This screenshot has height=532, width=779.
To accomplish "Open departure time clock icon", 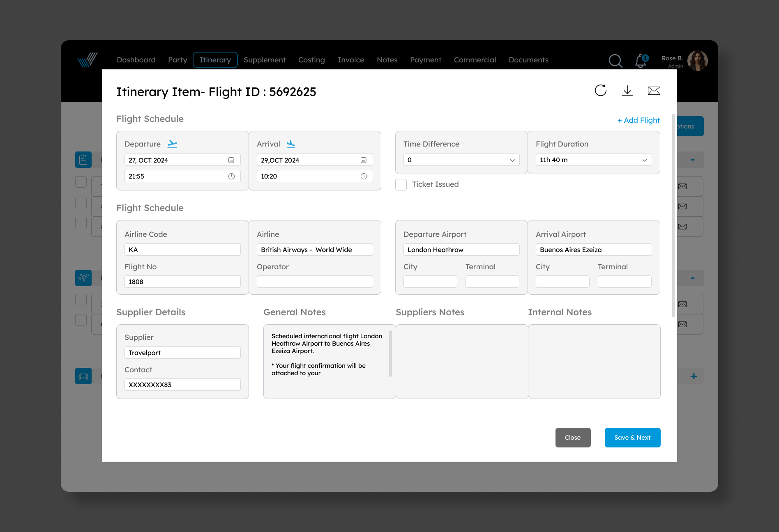I will pos(231,176).
